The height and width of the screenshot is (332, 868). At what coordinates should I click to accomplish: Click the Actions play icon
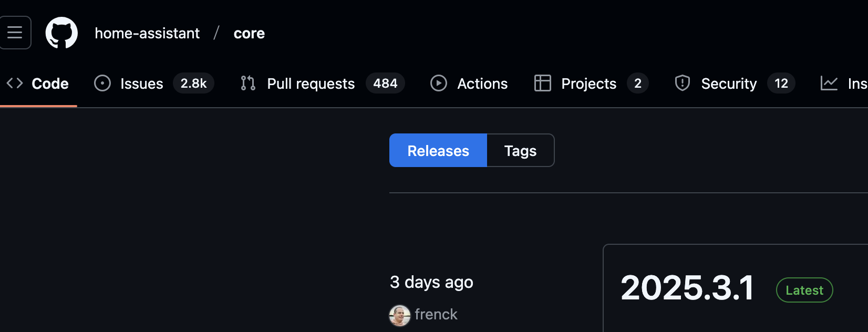pos(439,83)
